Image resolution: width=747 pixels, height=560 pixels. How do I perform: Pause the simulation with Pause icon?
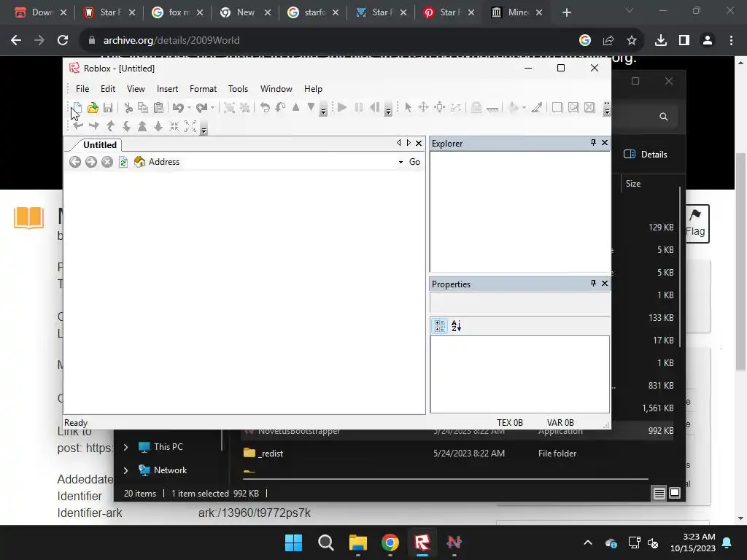[x=359, y=107]
